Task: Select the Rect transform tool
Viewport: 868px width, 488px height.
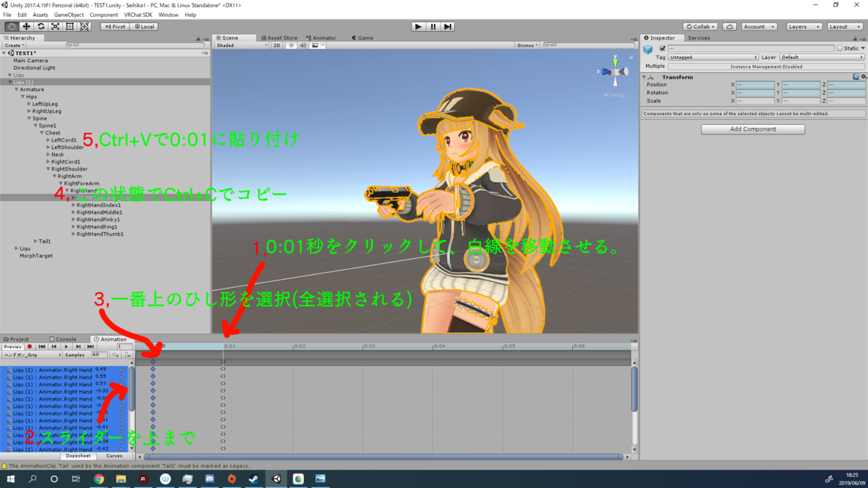Action: (x=69, y=27)
